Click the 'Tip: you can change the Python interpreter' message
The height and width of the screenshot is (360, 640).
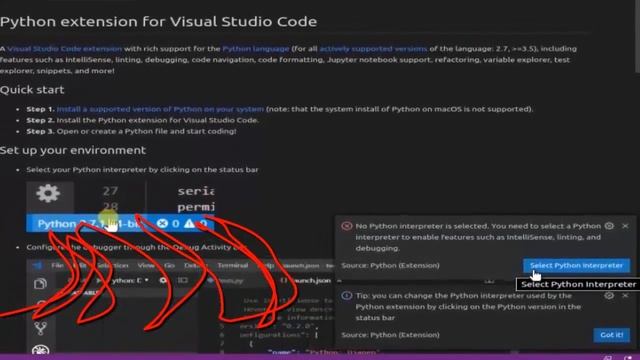coord(468,306)
